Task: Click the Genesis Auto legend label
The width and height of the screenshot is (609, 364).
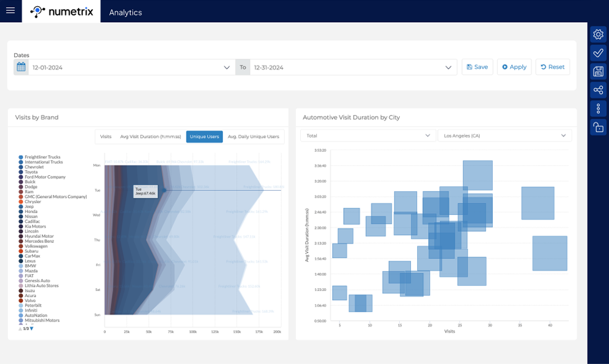Action: 38,280
